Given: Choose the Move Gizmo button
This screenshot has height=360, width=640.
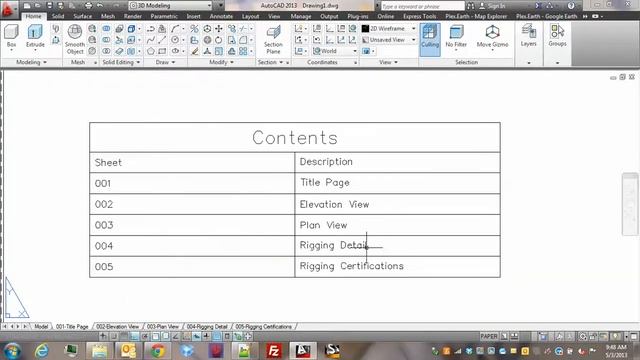Looking at the screenshot, I should [x=492, y=36].
